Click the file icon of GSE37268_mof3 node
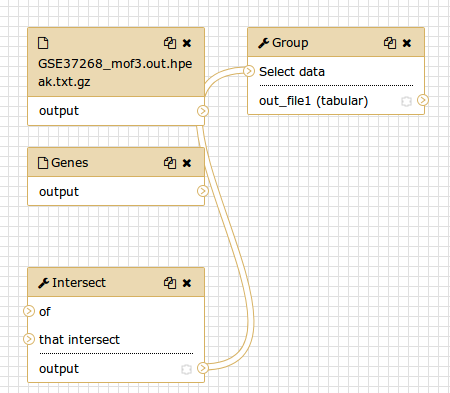 click(x=43, y=43)
